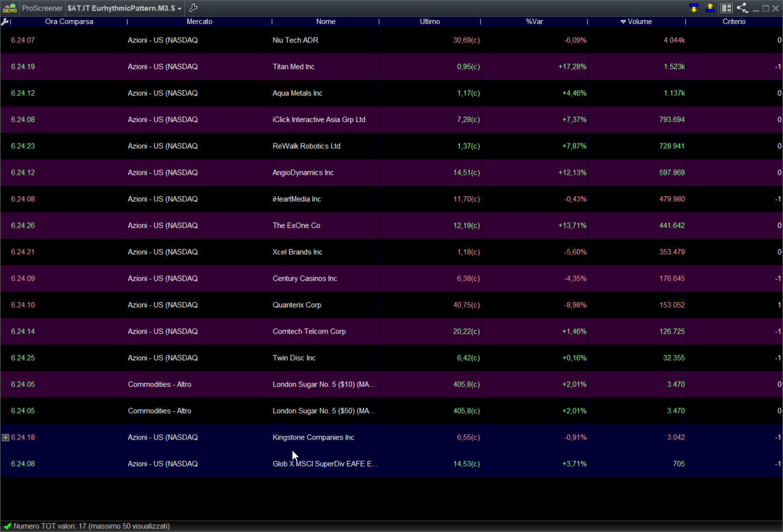Click the 40,75(c) last price

point(467,305)
